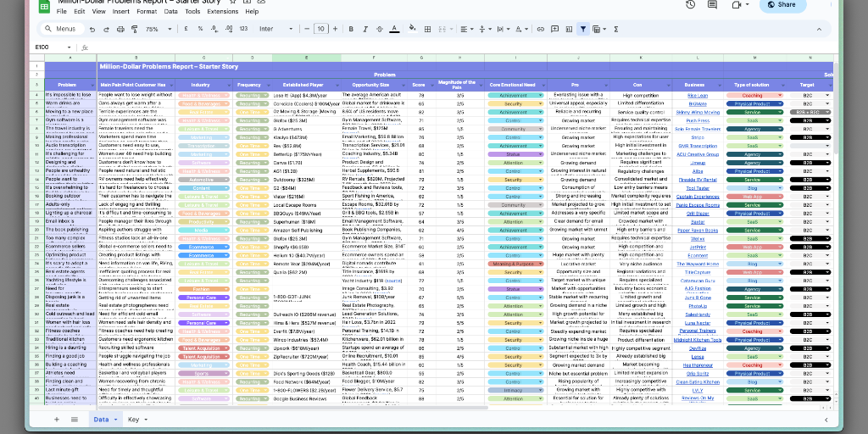Open the all sheets list icon
The width and height of the screenshot is (868, 434).
[75, 420]
